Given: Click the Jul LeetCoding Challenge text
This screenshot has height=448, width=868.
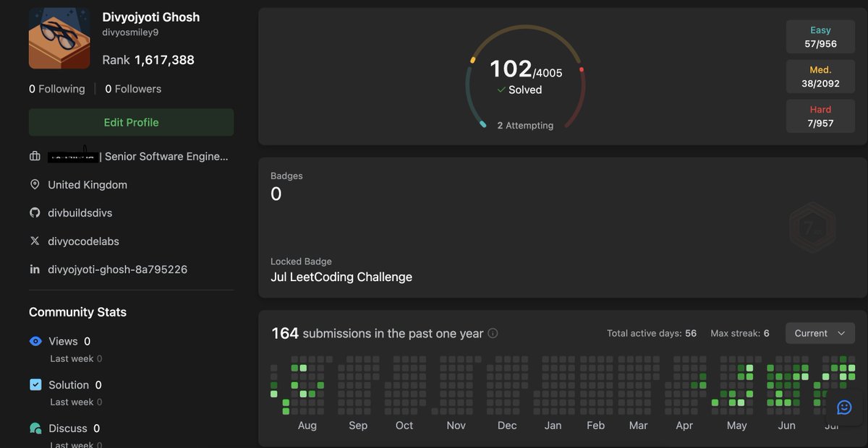Looking at the screenshot, I should click(341, 277).
